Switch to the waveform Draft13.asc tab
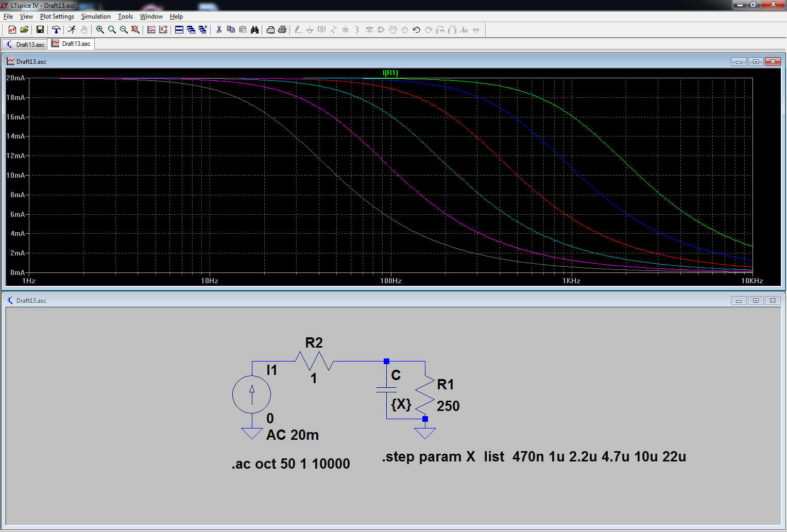Image resolution: width=787 pixels, height=532 pixels. click(x=71, y=44)
